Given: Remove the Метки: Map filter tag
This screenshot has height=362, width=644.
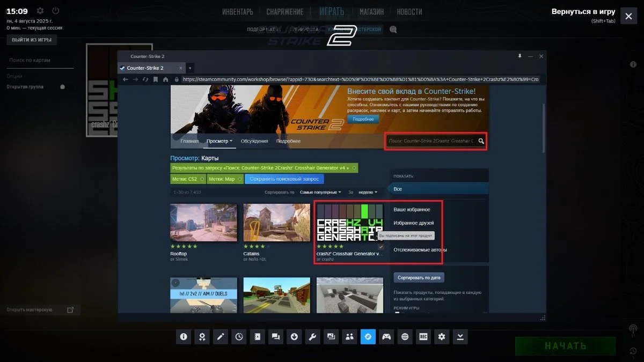Looking at the screenshot, I should [239, 179].
